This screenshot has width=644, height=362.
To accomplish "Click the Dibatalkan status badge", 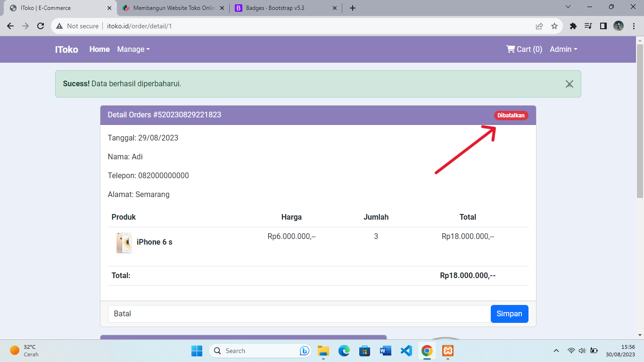I will click(x=511, y=115).
